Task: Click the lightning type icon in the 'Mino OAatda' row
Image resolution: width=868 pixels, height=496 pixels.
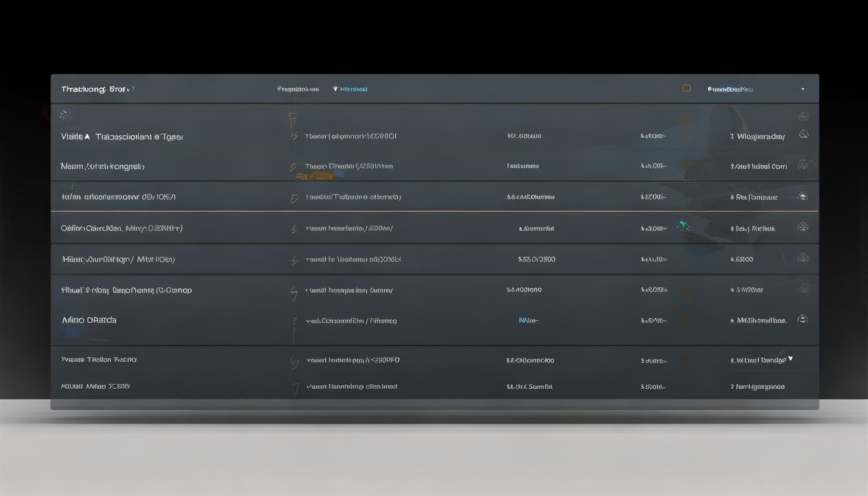Action: 294,320
